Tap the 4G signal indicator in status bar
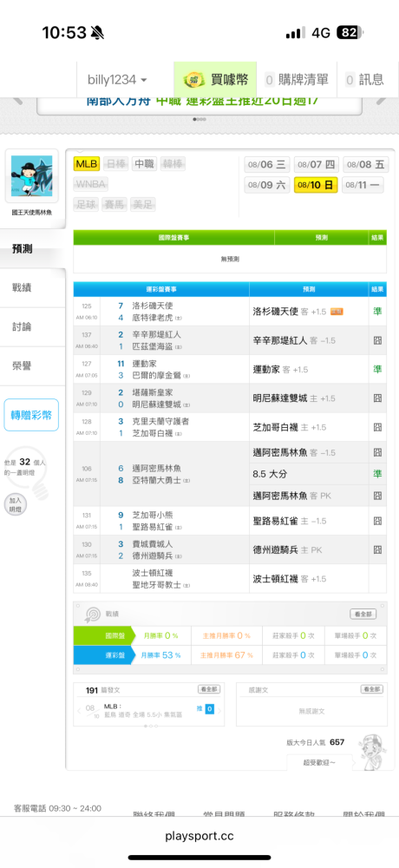 coord(321,33)
